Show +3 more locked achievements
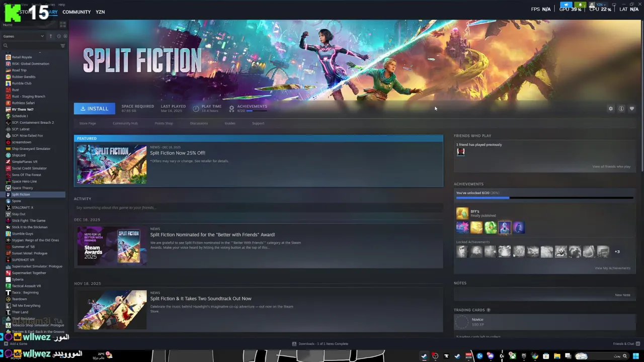 coord(617,252)
